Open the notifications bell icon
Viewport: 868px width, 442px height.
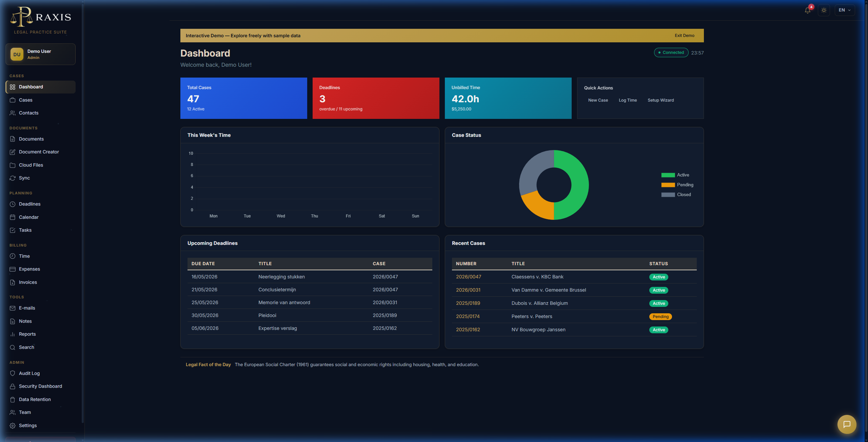pyautogui.click(x=808, y=10)
